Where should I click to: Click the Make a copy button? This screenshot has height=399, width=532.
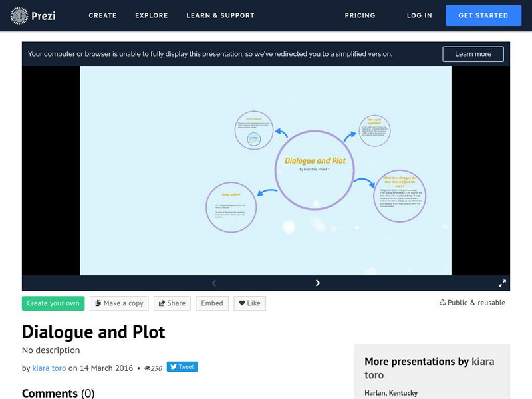pos(119,303)
